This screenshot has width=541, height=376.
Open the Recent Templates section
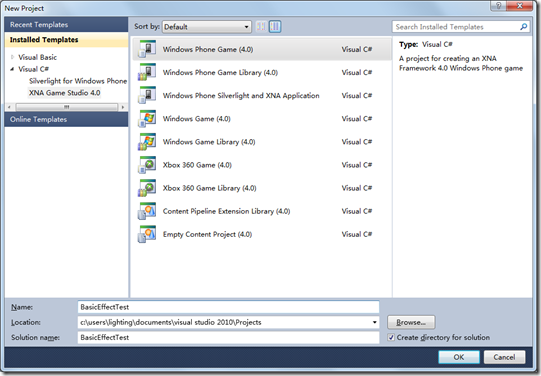(66, 24)
